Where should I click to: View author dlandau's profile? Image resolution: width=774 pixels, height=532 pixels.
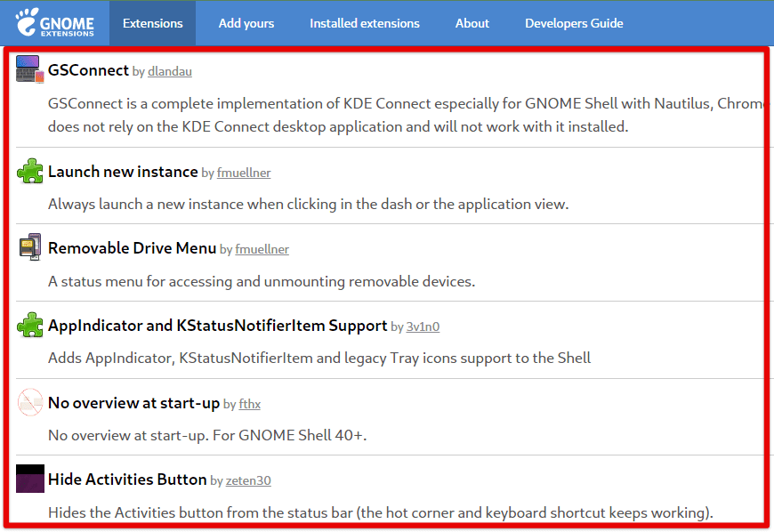point(170,71)
